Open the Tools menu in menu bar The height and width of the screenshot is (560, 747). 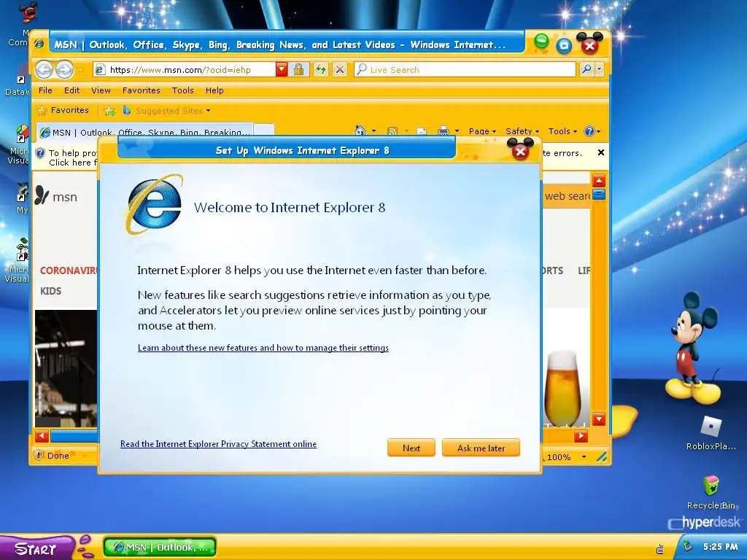pyautogui.click(x=183, y=90)
